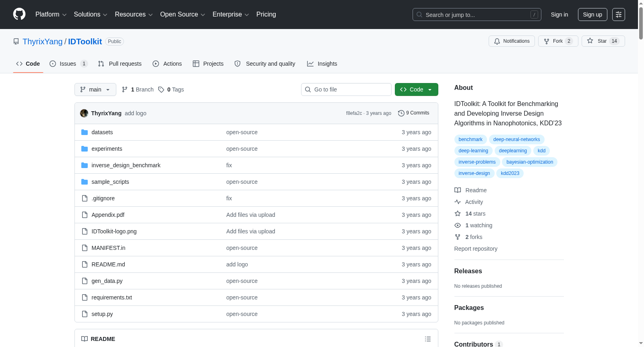Image resolution: width=644 pixels, height=347 pixels.
Task: Click the experiments folder icon
Action: [x=85, y=149]
